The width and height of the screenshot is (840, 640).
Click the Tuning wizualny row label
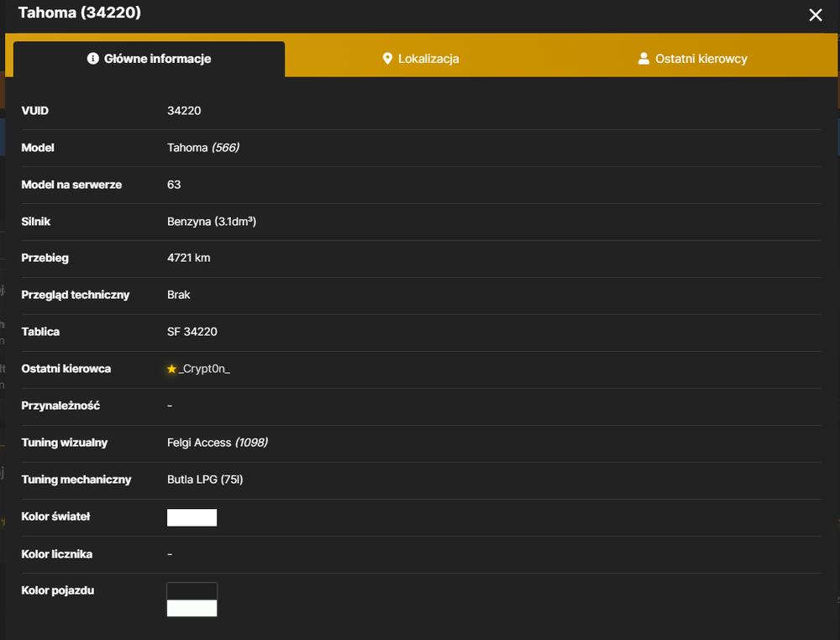coord(65,443)
